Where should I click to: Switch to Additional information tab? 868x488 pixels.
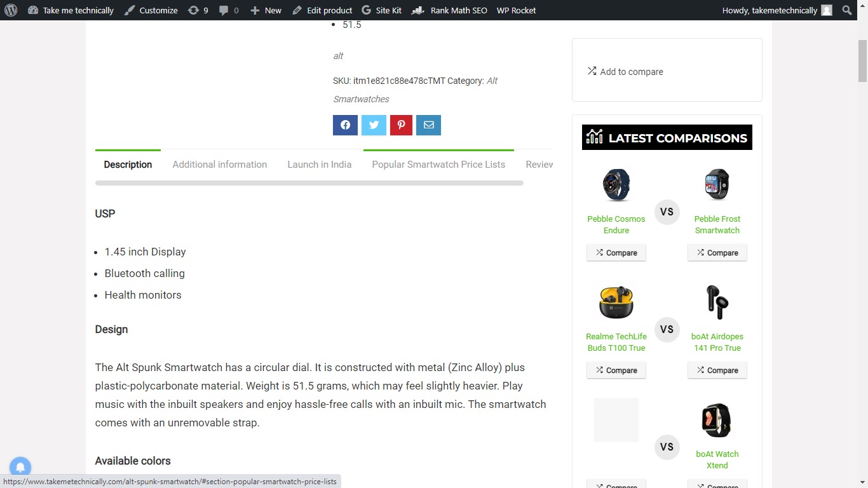pyautogui.click(x=220, y=165)
